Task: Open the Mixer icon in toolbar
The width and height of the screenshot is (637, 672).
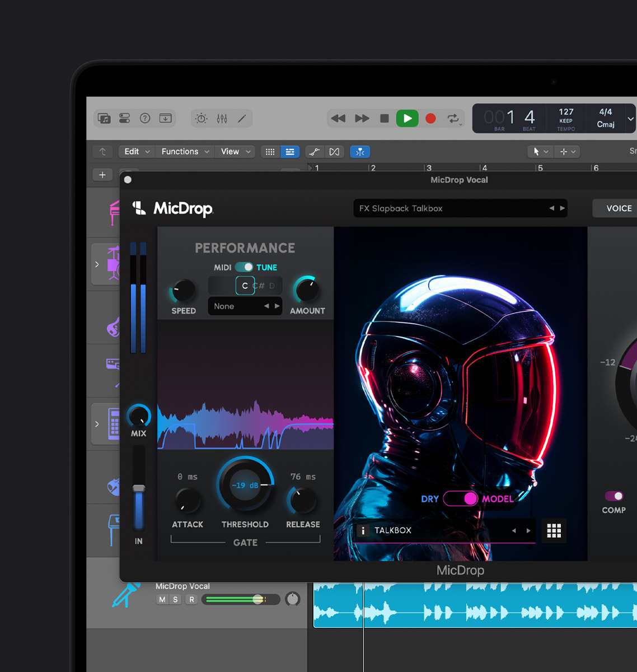Action: [x=222, y=118]
